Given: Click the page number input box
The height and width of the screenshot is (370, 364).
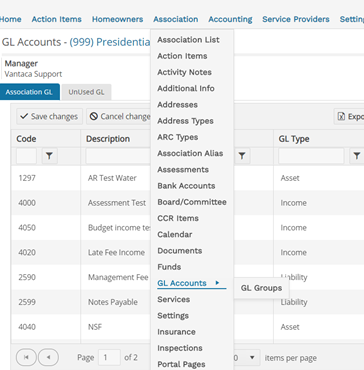Looking at the screenshot, I should (109, 358).
